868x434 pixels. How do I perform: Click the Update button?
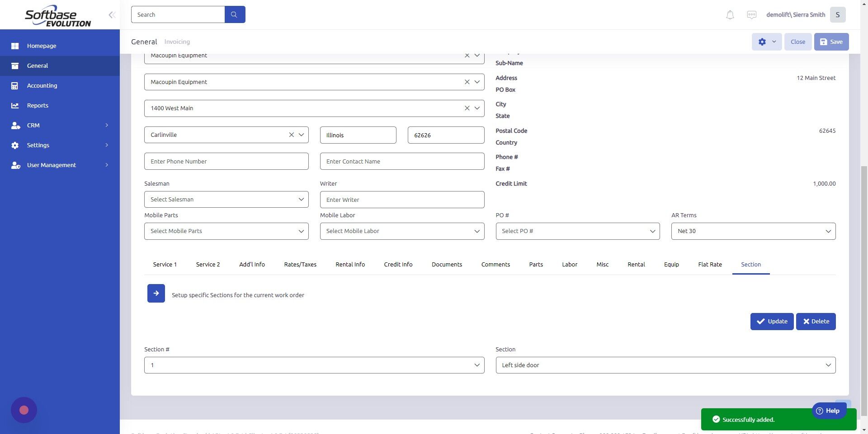click(772, 321)
